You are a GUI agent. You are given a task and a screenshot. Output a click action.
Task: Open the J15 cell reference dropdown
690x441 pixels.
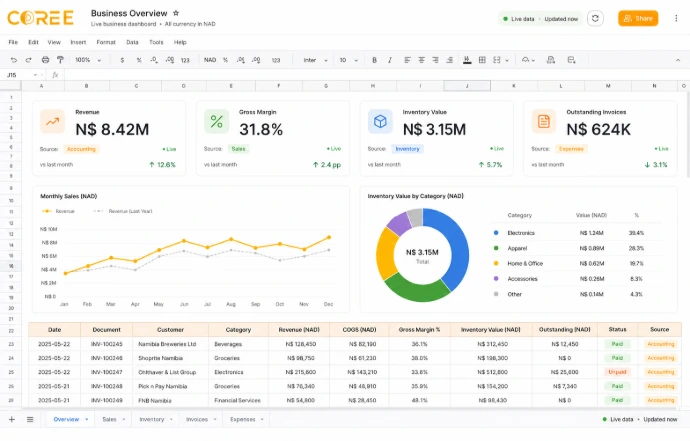coord(35,75)
